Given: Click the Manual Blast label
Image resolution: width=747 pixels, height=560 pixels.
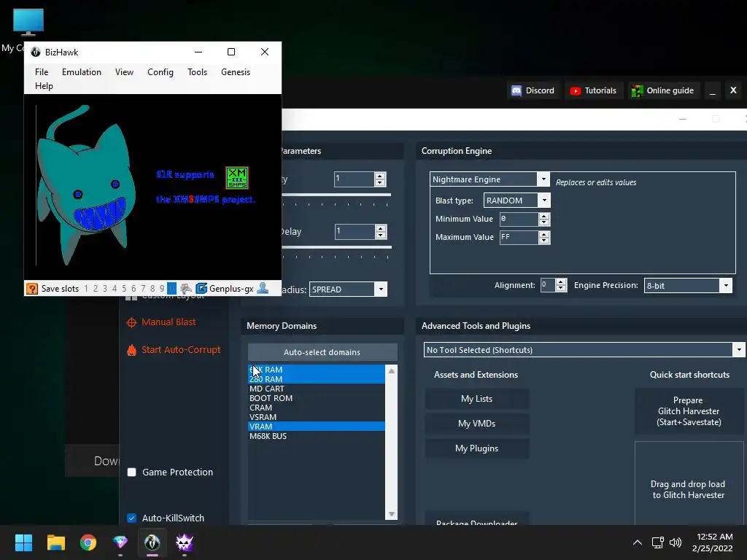Looking at the screenshot, I should 169,322.
